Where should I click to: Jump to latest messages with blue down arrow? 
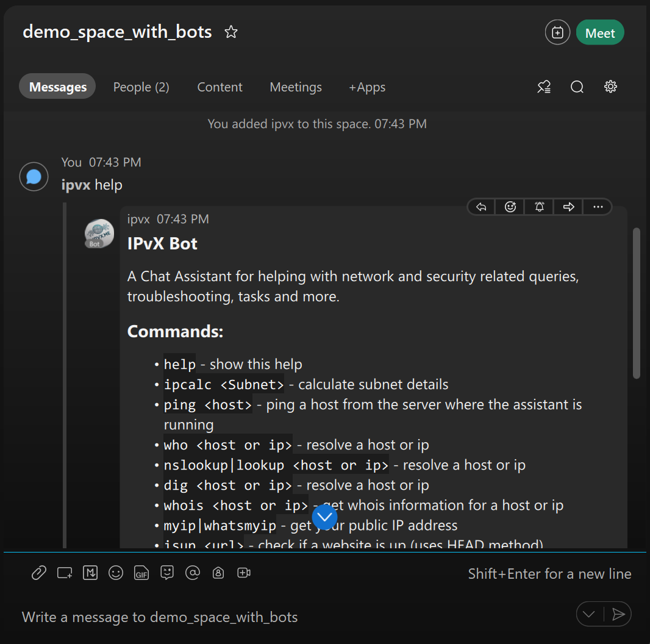tap(324, 517)
